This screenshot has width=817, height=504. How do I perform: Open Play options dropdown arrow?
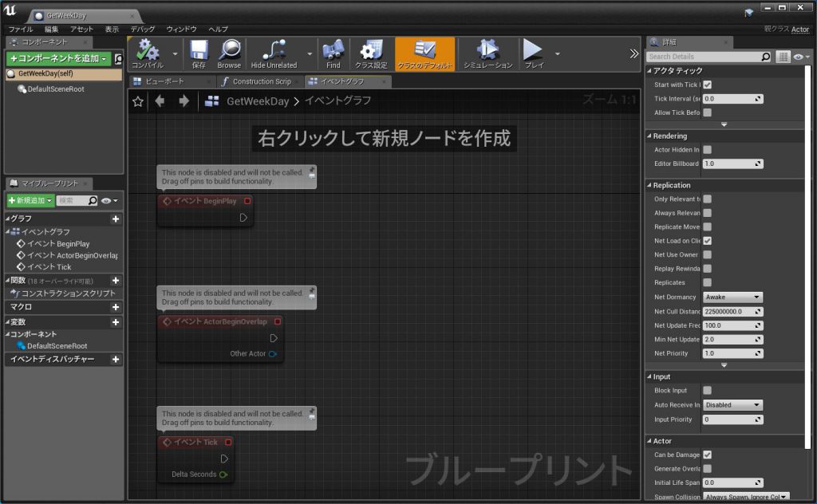558,53
